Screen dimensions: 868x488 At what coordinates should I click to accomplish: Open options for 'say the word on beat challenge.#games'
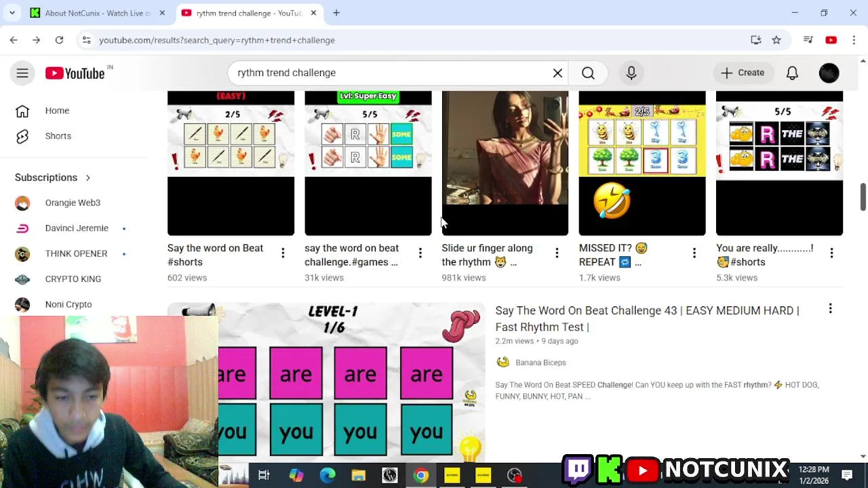[420, 253]
